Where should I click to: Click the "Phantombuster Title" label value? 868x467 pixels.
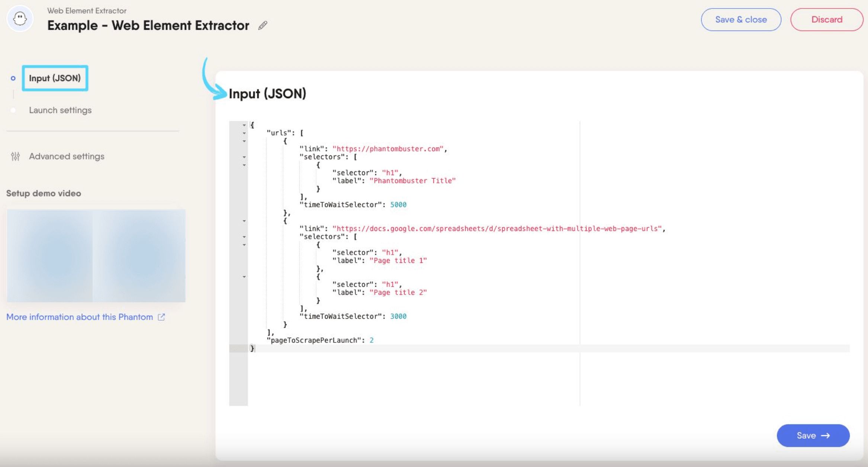pos(412,181)
